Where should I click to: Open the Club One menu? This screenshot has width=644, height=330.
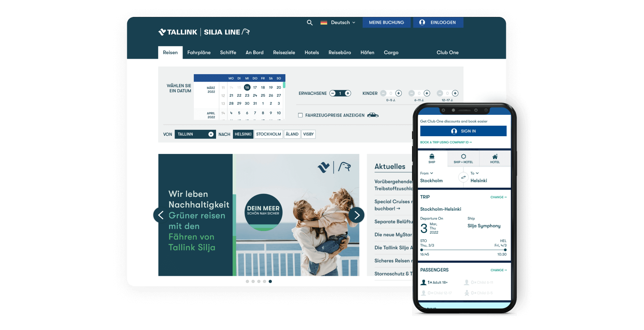(448, 53)
